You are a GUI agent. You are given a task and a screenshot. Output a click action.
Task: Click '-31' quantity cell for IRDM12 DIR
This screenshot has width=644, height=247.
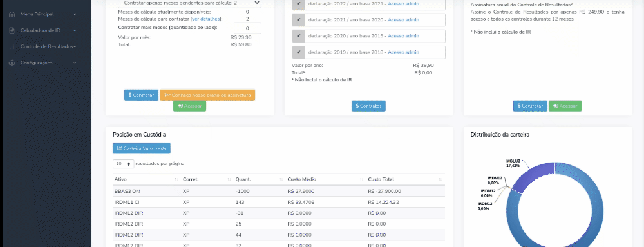(x=240, y=213)
